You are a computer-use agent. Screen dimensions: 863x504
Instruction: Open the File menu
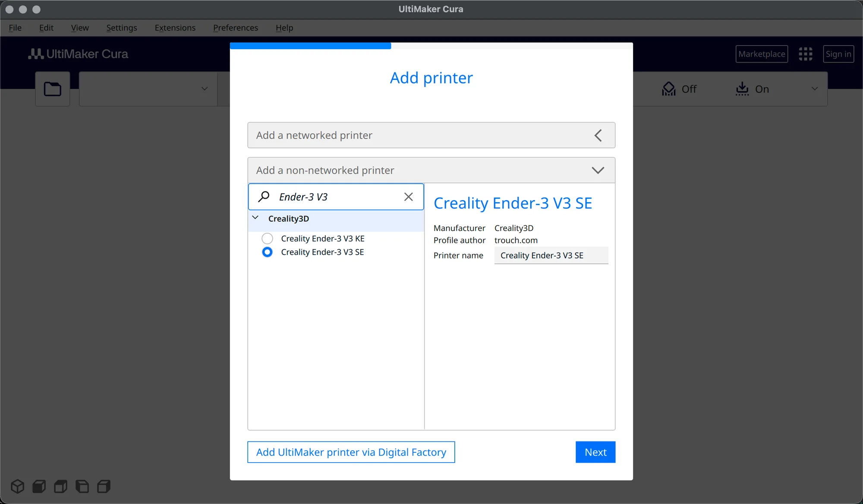[x=15, y=28]
